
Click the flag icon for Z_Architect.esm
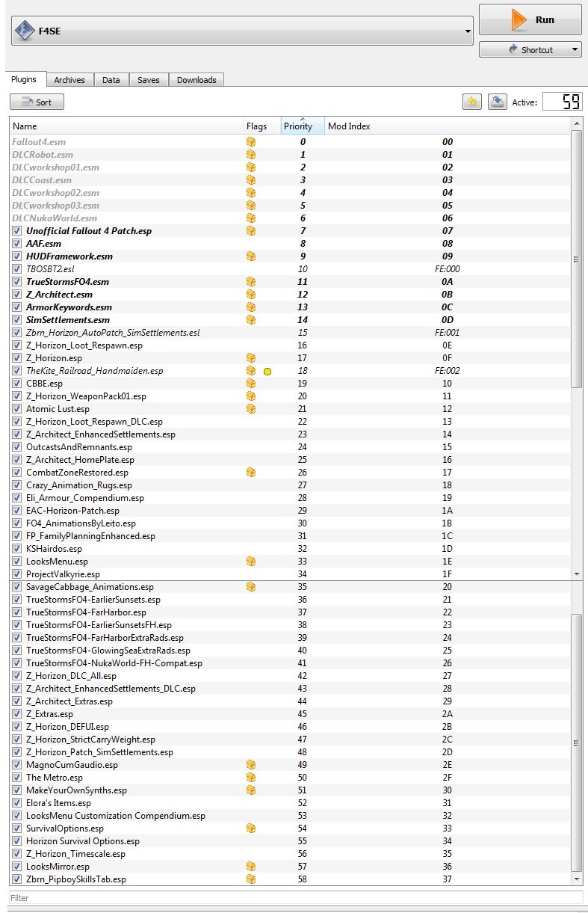251,295
